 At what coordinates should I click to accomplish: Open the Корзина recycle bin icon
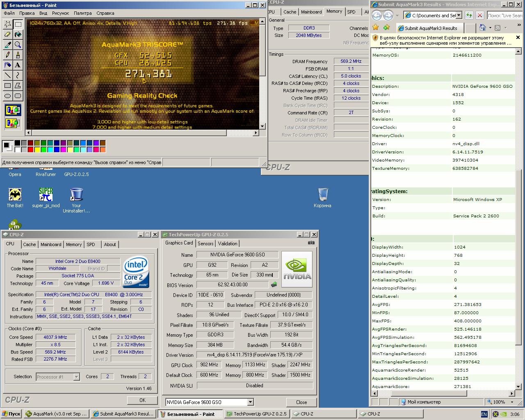[323, 198]
